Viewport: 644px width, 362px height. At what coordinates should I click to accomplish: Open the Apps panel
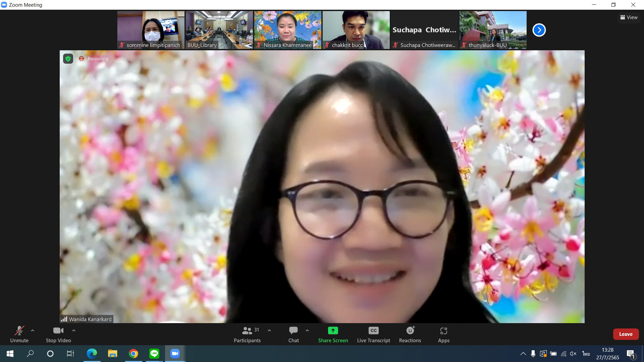click(443, 334)
